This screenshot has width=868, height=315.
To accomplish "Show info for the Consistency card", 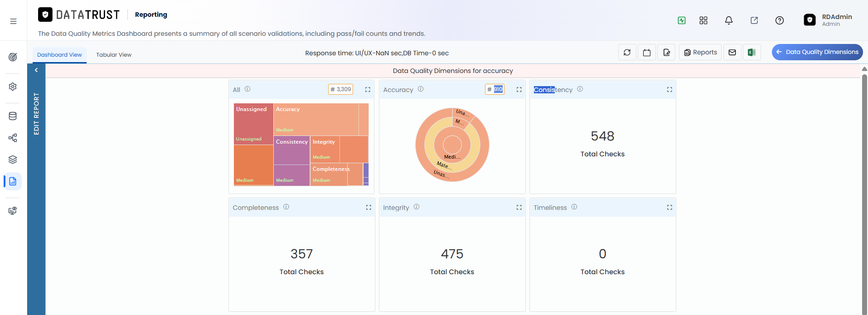I will point(580,89).
